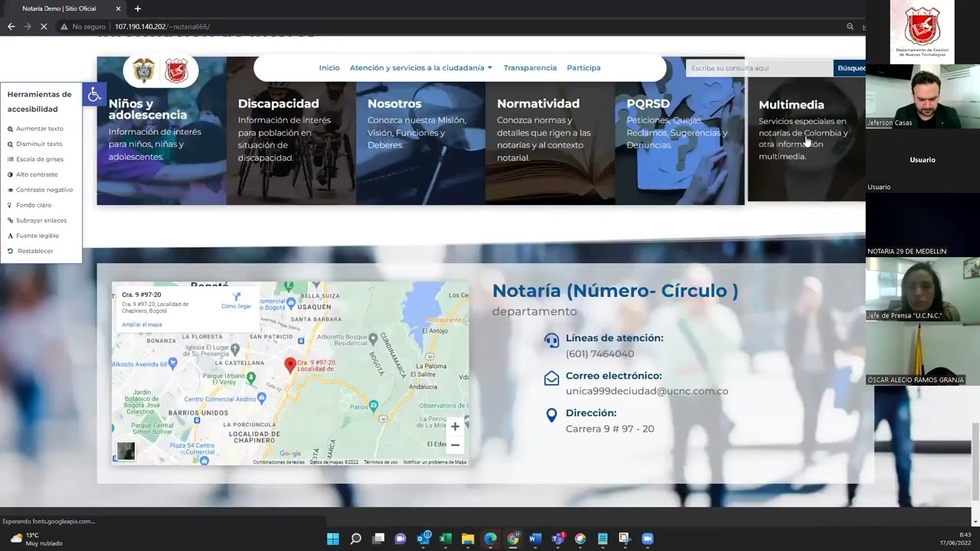Viewport: 980px width, 551px height.
Task: Open the Nosotros card
Action: pyautogui.click(x=420, y=130)
